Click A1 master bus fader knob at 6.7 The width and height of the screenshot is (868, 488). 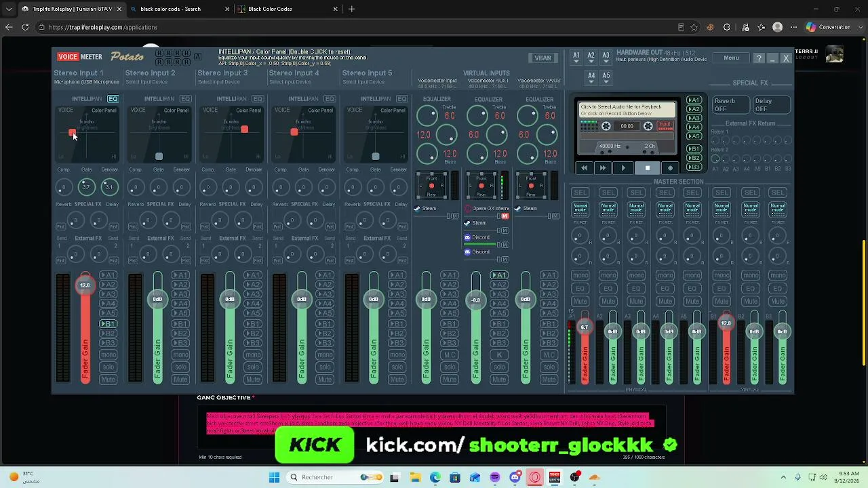click(585, 327)
